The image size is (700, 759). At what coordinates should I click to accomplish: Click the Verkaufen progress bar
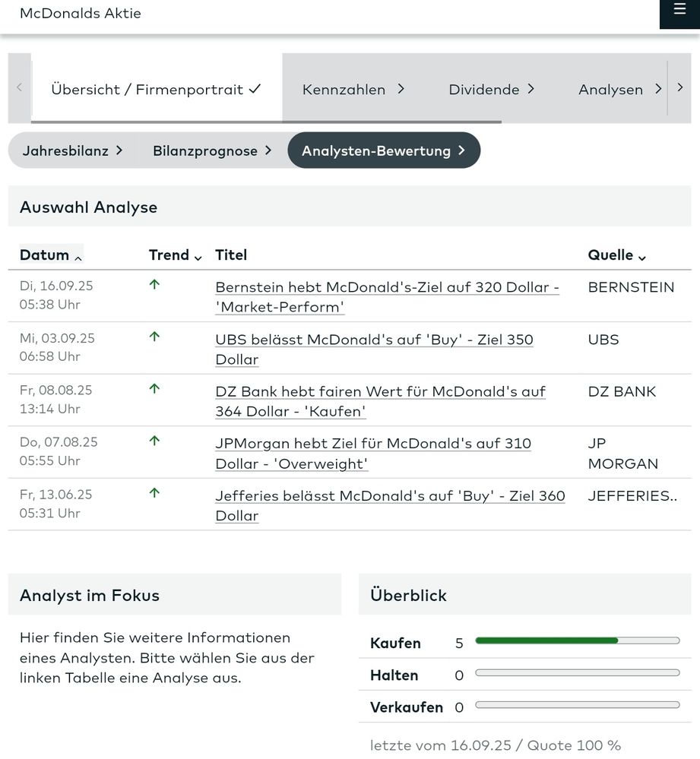tap(578, 705)
